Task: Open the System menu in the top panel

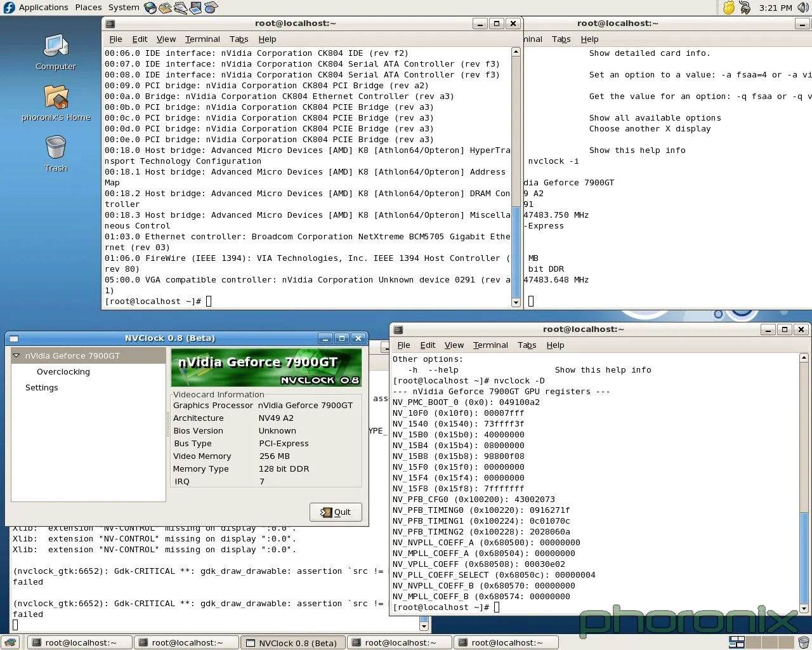Action: [124, 8]
